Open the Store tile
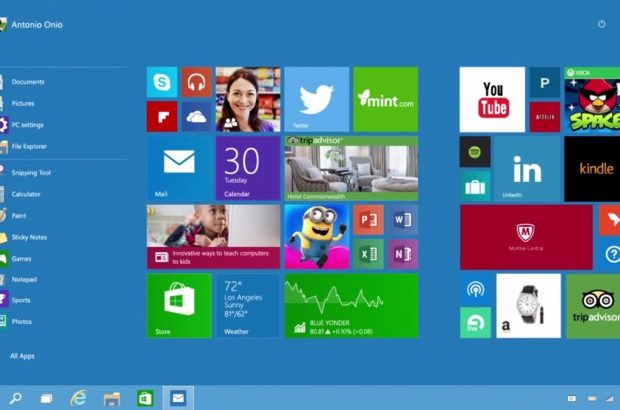This screenshot has width=620, height=410. pos(179,305)
